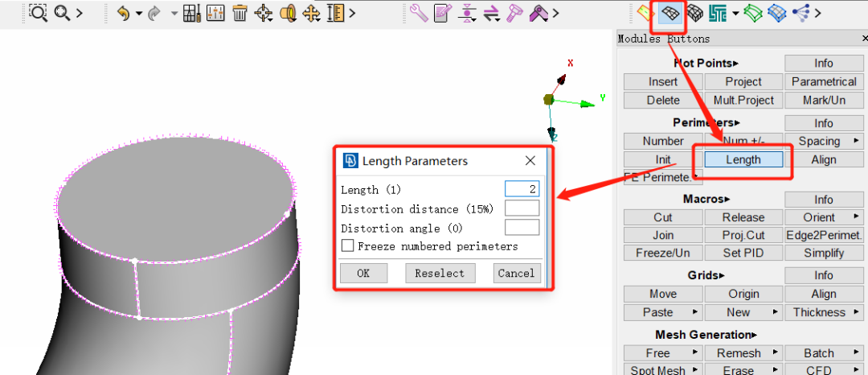The image size is (868, 375).
Task: Open the redo history dropdown arrow
Action: coord(174,13)
